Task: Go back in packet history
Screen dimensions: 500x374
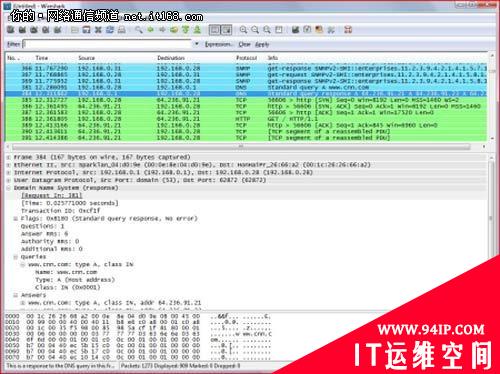Action: (150, 30)
